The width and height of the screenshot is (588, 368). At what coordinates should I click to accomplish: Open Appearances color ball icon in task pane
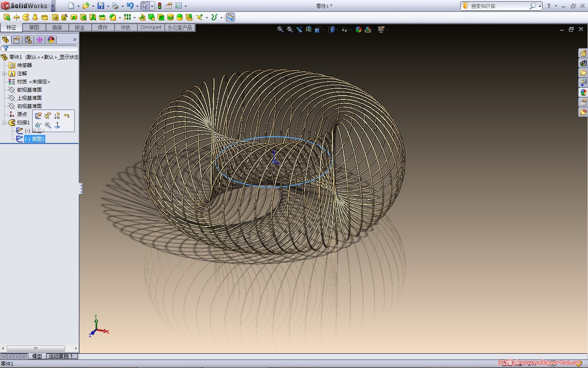click(583, 92)
